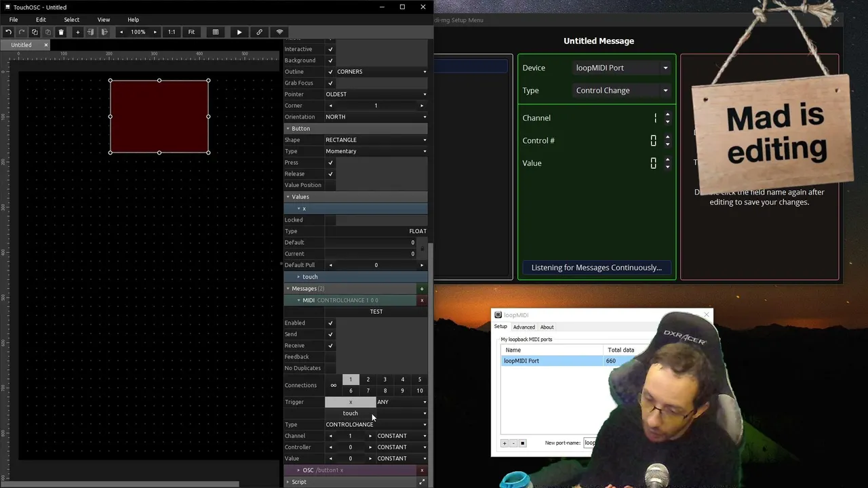Remove the MIDI CONTROLCHANGE message

coord(422,300)
